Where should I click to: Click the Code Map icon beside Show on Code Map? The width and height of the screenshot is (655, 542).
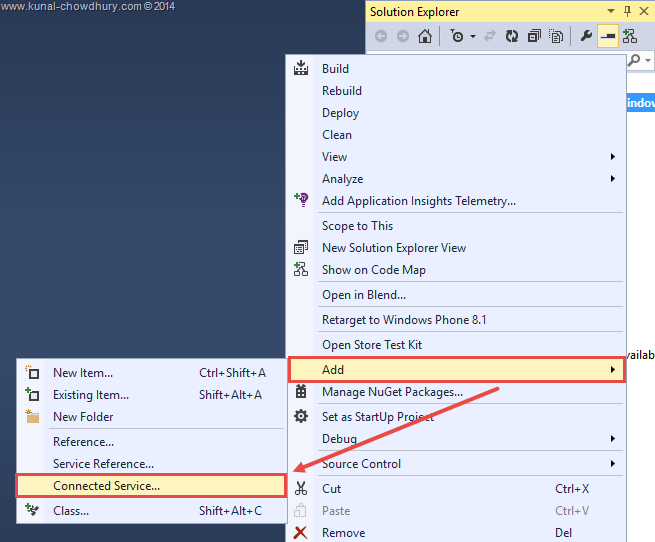(x=301, y=269)
